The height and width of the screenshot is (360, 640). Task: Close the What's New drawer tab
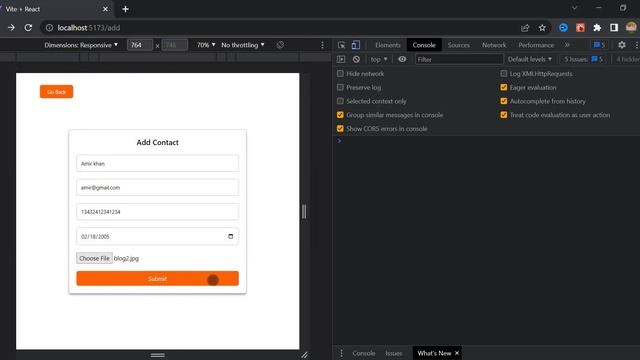pyautogui.click(x=457, y=353)
